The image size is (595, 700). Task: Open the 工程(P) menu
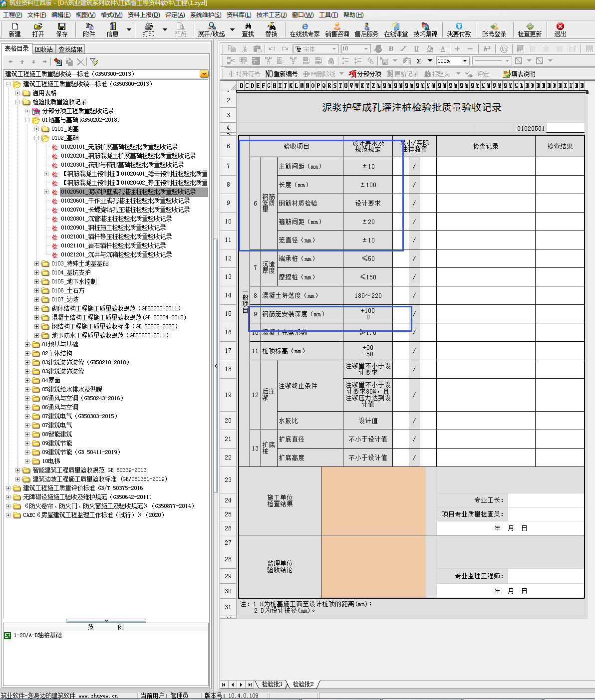pos(12,15)
